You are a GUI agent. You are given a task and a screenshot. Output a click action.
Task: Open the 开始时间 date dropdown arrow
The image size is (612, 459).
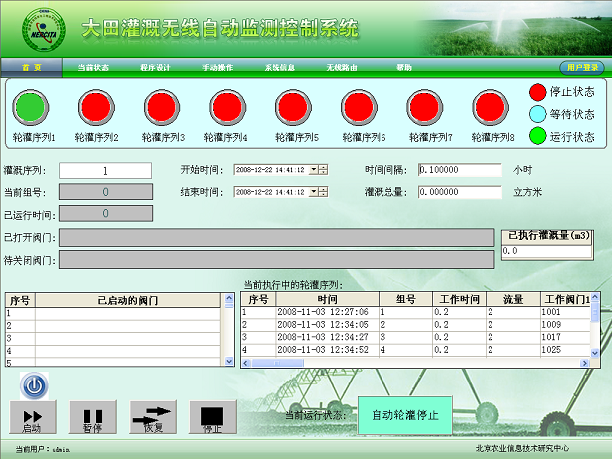pyautogui.click(x=314, y=170)
